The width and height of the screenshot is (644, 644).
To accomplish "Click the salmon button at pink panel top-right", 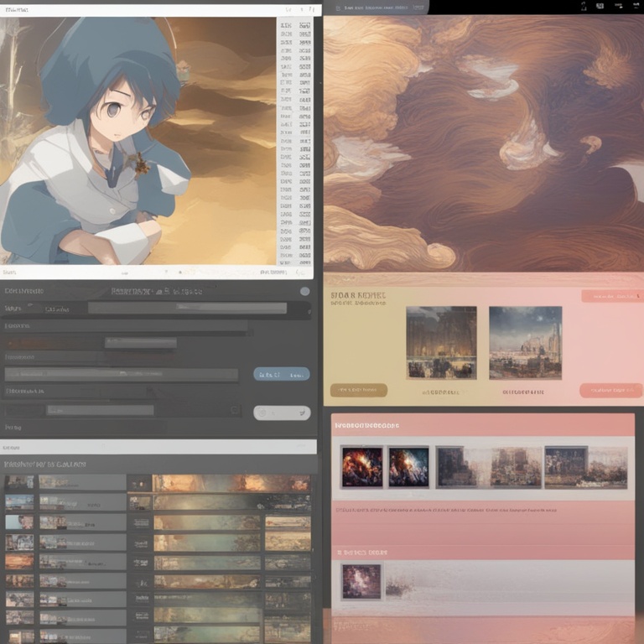I will click(612, 296).
